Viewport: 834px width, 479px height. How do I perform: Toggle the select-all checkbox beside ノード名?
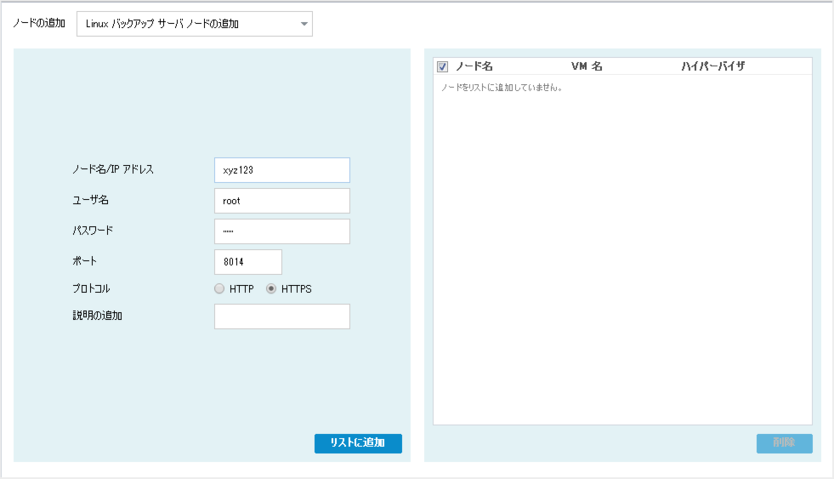(443, 66)
